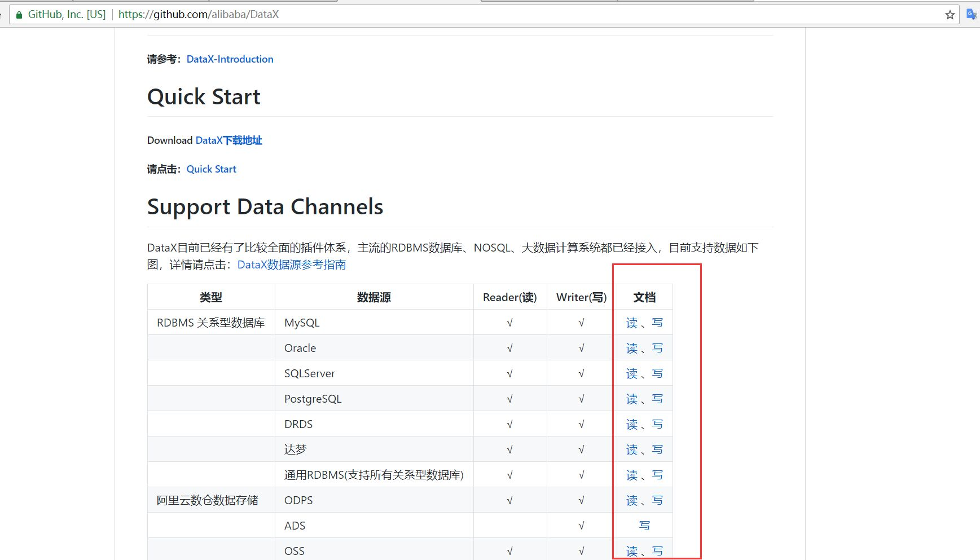The width and height of the screenshot is (980, 560).
Task: Open the SQLServer 读 documentation link
Action: tap(631, 373)
